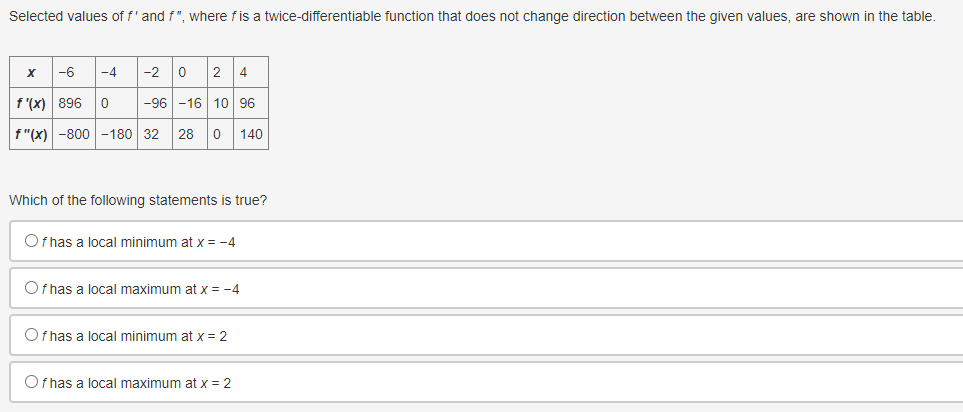Viewport: 963px width, 412px height.
Task: Click the f "(x) row header cell
Action: [31, 134]
